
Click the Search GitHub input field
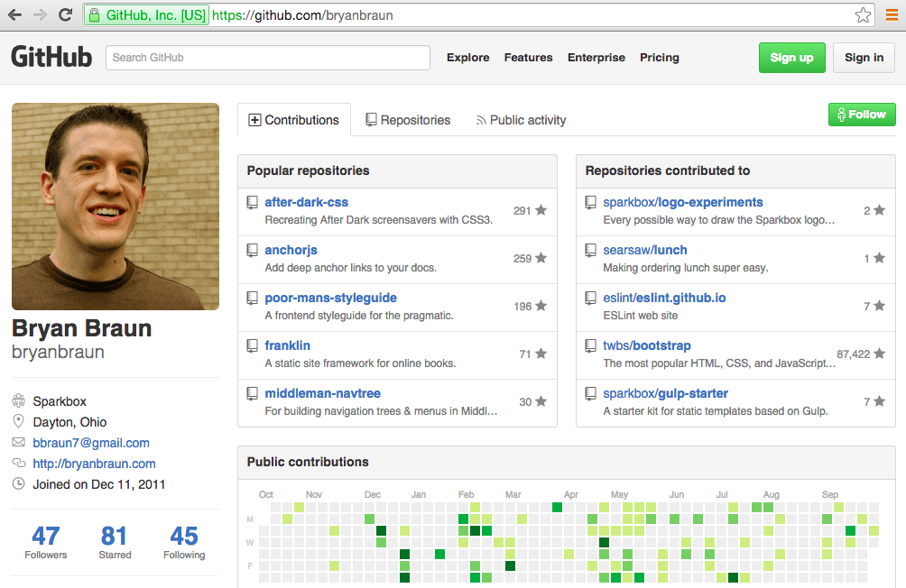[267, 57]
